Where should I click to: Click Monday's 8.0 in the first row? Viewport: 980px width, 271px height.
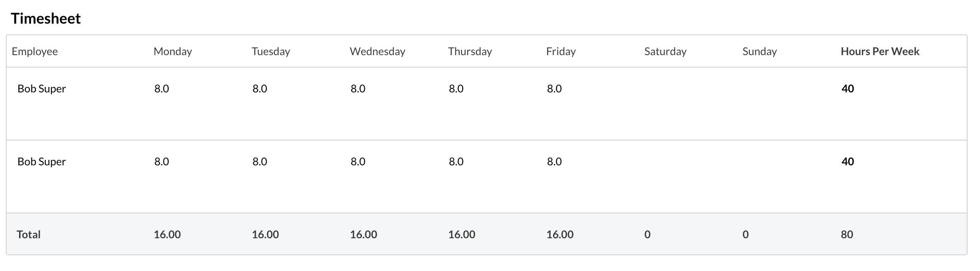point(162,89)
